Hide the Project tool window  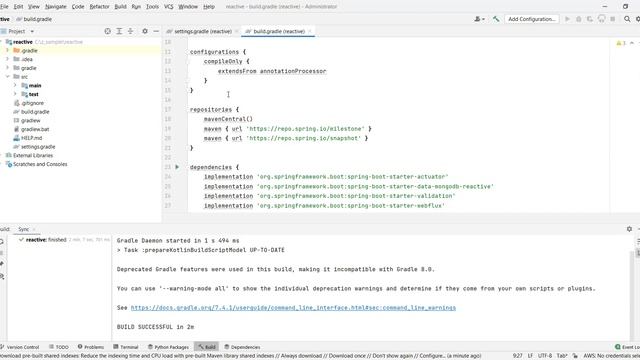[156, 31]
